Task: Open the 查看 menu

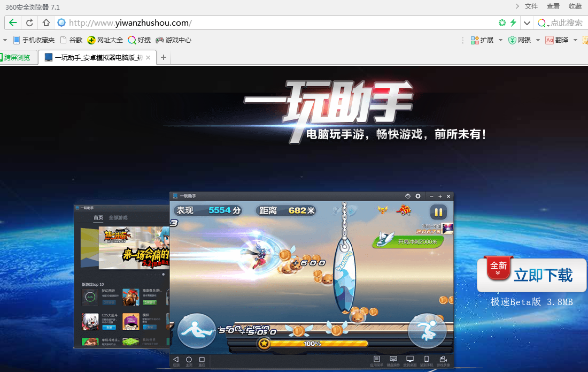Action: click(x=553, y=6)
